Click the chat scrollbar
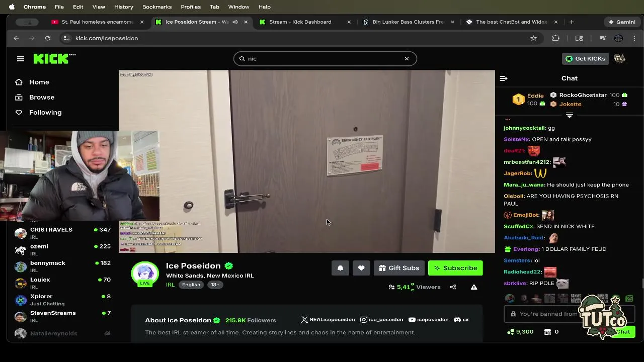The height and width of the screenshot is (362, 644). click(x=642, y=284)
